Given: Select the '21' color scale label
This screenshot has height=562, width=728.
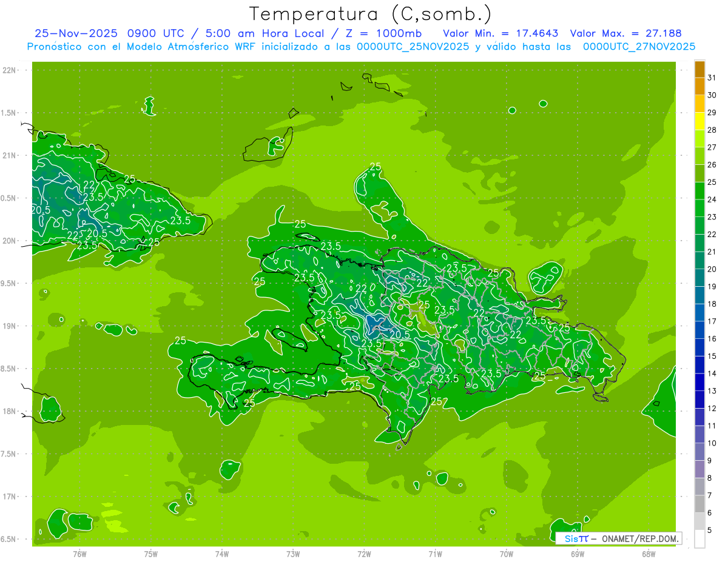Looking at the screenshot, I should (x=712, y=252).
